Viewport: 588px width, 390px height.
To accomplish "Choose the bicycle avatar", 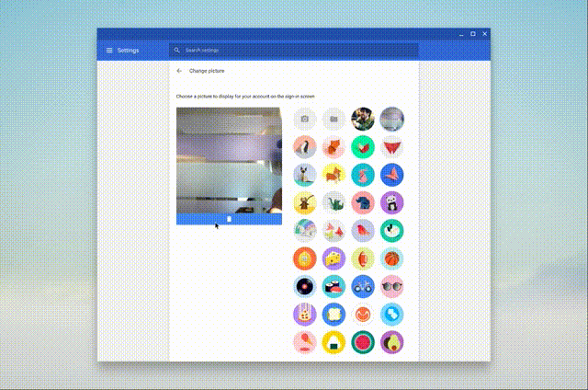I will 363,287.
